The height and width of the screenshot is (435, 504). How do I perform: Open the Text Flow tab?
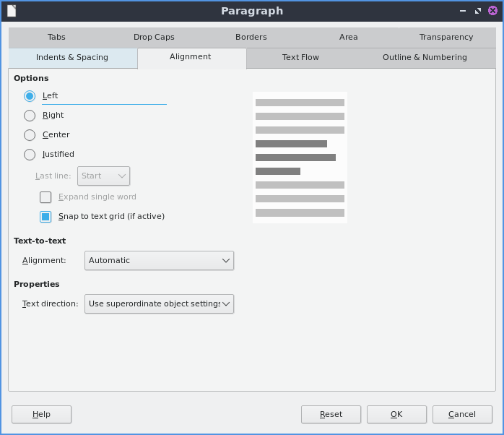coord(300,58)
